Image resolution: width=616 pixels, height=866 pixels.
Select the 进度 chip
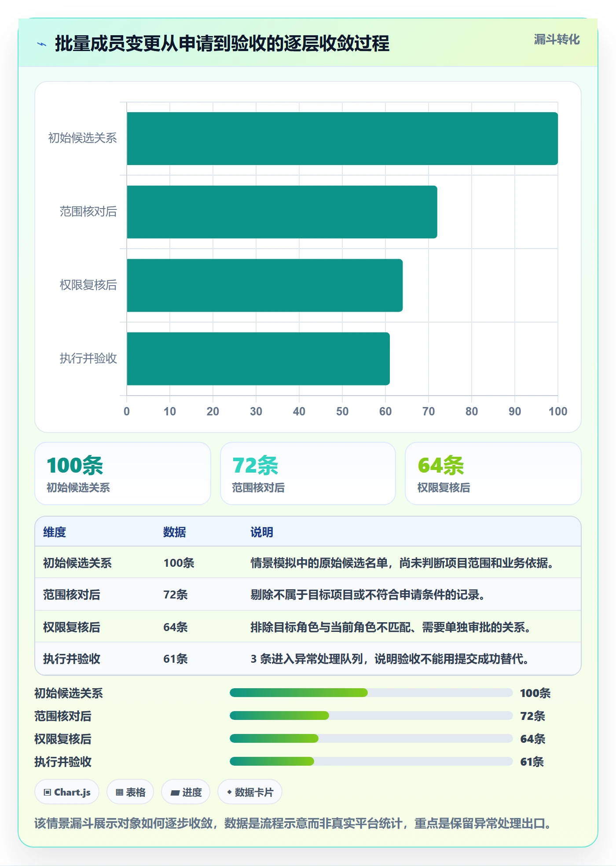(186, 792)
